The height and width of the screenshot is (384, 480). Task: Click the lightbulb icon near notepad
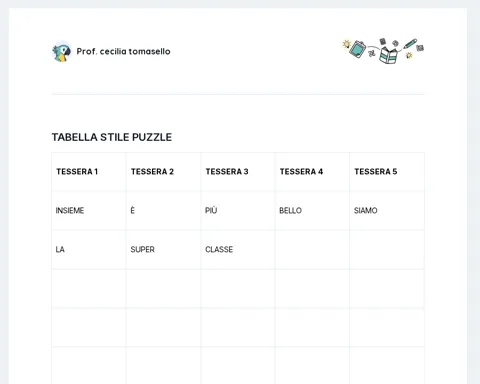click(346, 44)
